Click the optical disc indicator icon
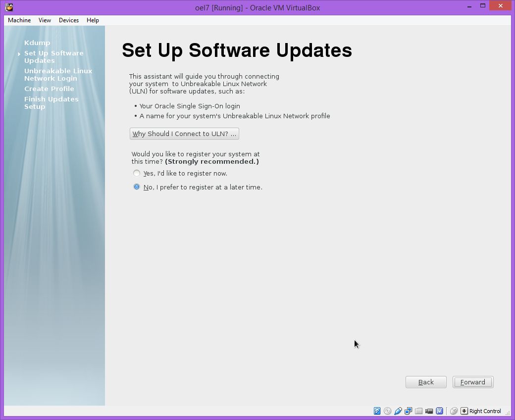 pos(388,411)
